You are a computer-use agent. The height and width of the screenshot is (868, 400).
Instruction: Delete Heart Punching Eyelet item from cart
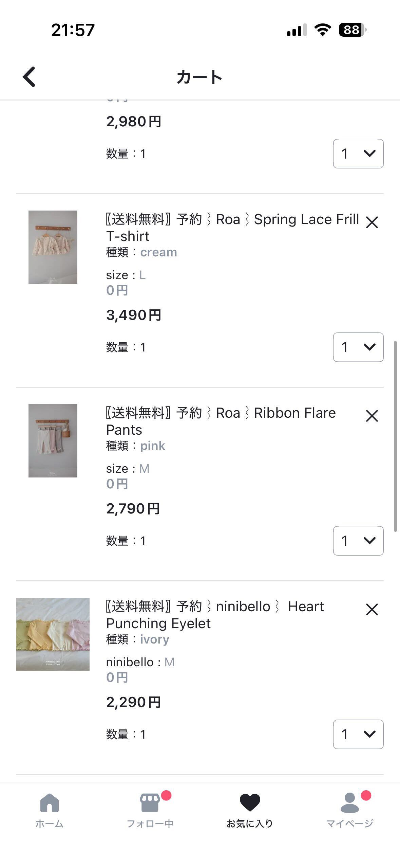(372, 610)
